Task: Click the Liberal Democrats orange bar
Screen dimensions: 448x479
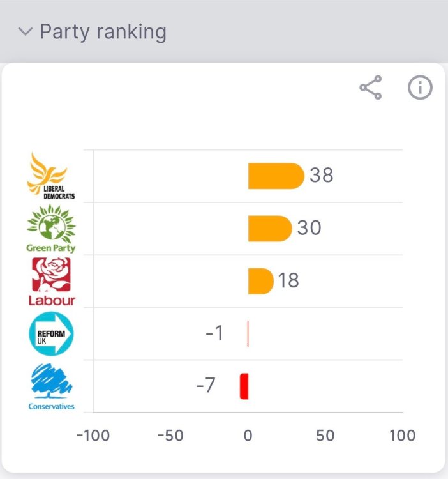Action: coord(275,176)
